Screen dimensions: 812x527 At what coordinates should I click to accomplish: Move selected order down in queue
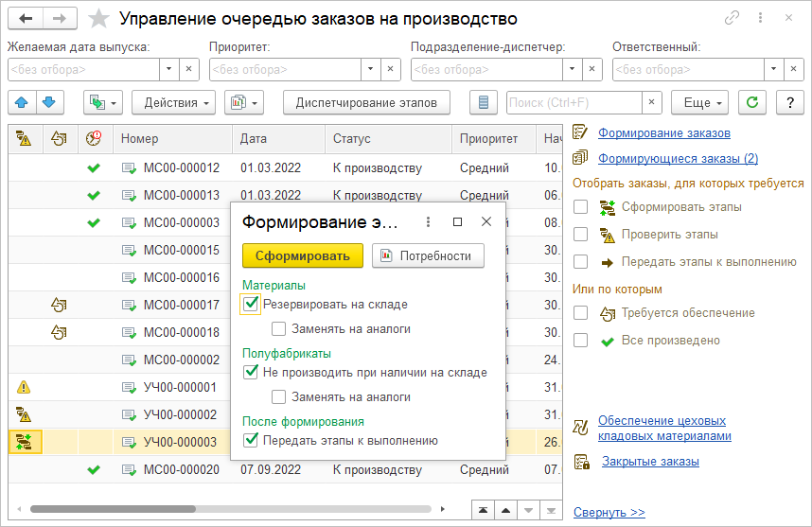(49, 102)
